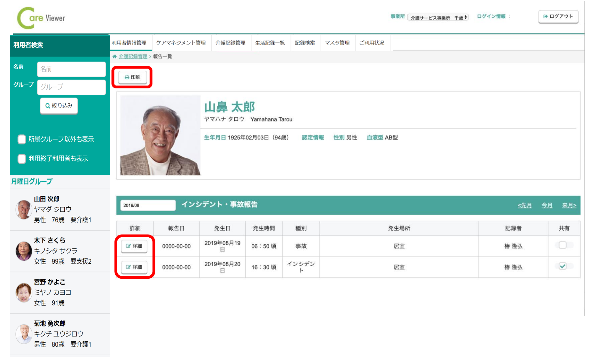Open details for the 2019年08月20日 incident report
596x364 pixels.
pos(134,267)
